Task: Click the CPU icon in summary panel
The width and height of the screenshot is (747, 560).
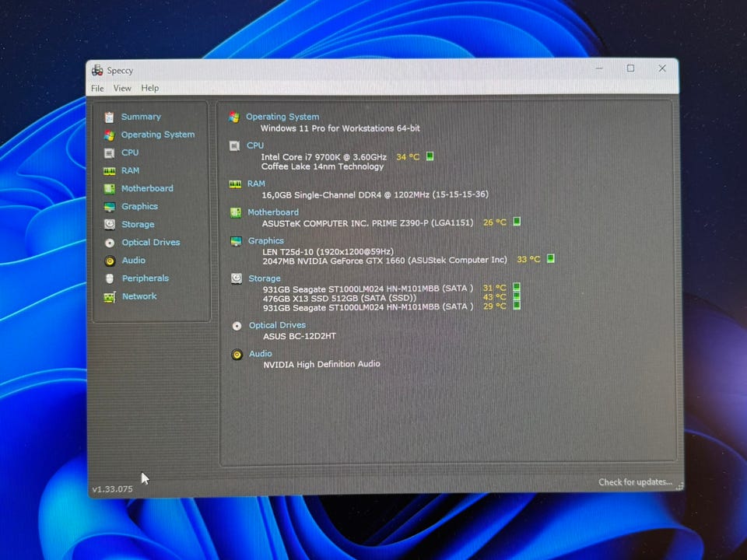Action: (234, 145)
